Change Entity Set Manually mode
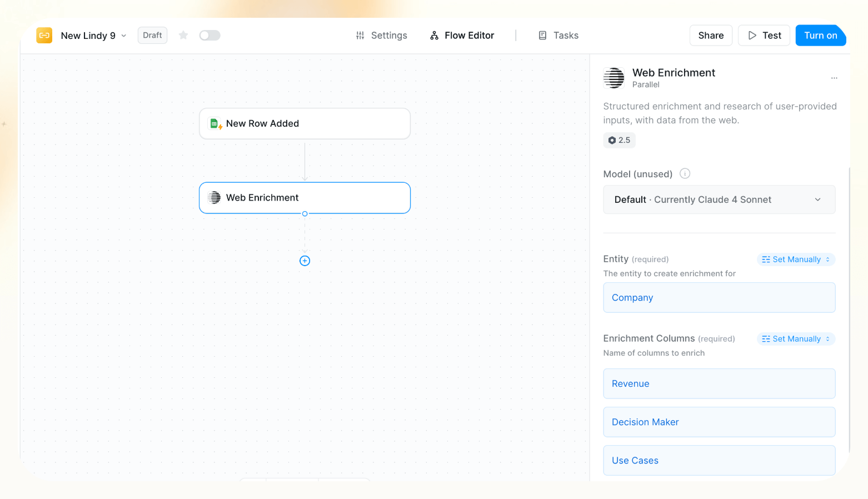 tap(796, 260)
